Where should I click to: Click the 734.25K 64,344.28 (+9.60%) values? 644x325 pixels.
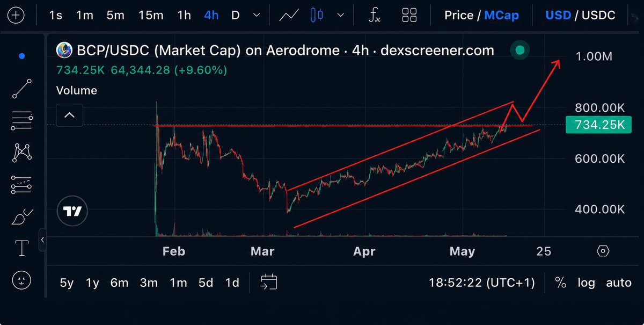[x=142, y=70]
